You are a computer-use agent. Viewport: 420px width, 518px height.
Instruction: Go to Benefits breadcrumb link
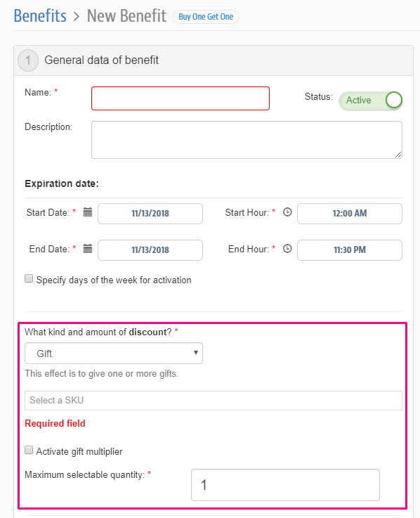[40, 16]
